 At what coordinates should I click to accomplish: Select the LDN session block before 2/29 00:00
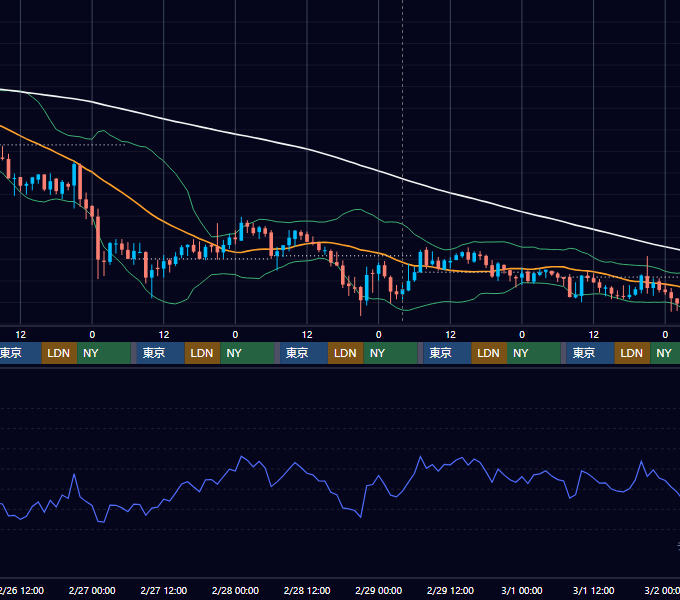pyautogui.click(x=346, y=353)
